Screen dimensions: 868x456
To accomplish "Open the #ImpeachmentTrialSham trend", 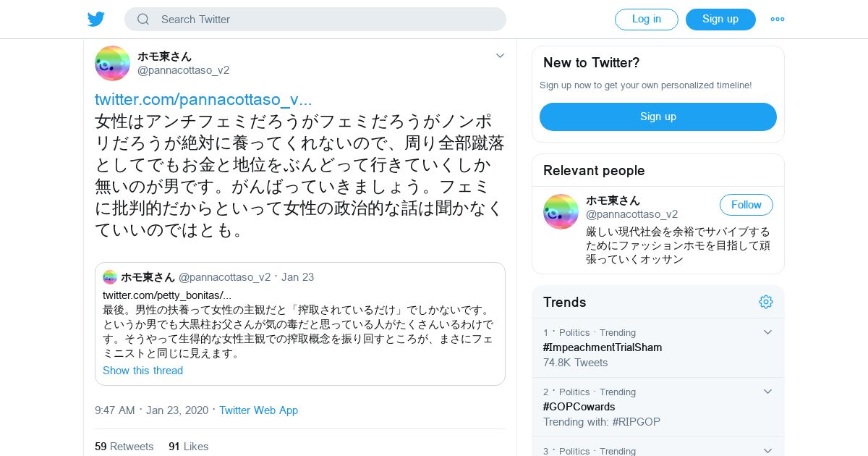I will pyautogui.click(x=603, y=347).
